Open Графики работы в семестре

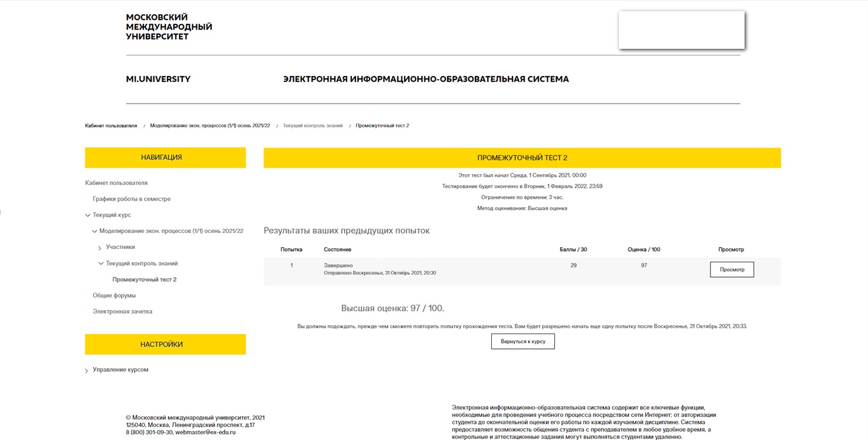pyautogui.click(x=132, y=199)
